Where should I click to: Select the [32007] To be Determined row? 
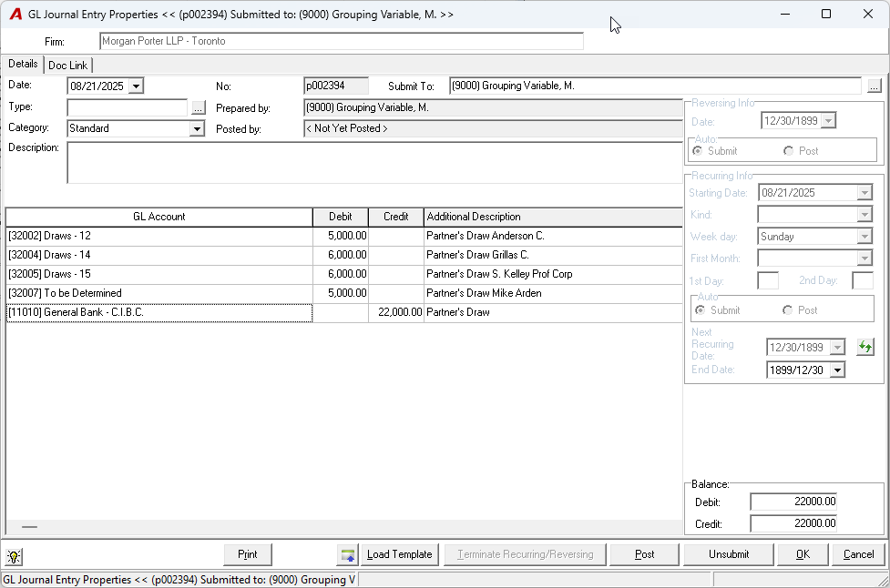click(x=344, y=293)
